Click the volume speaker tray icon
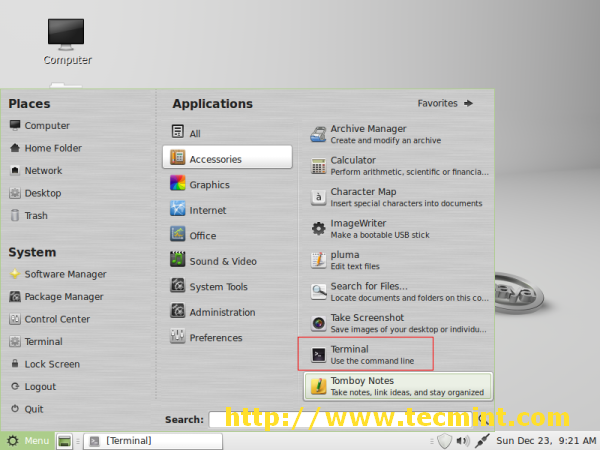Viewport: 600px width, 450px height. pyautogui.click(x=463, y=441)
